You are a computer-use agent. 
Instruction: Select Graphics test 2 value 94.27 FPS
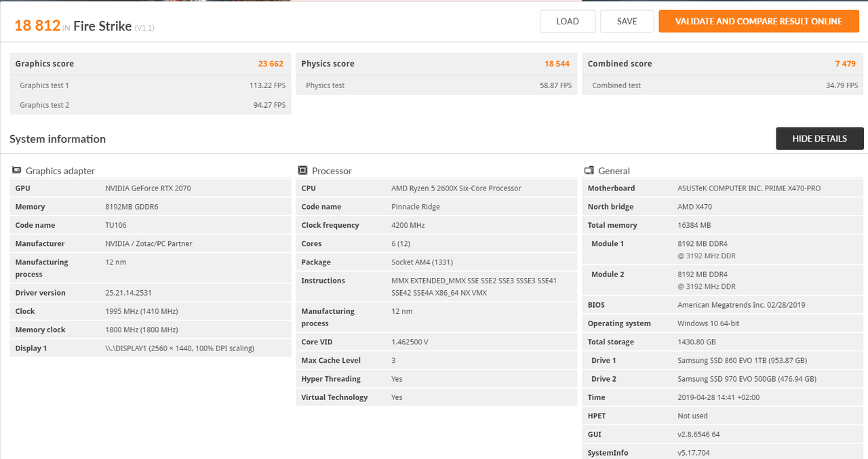point(269,105)
